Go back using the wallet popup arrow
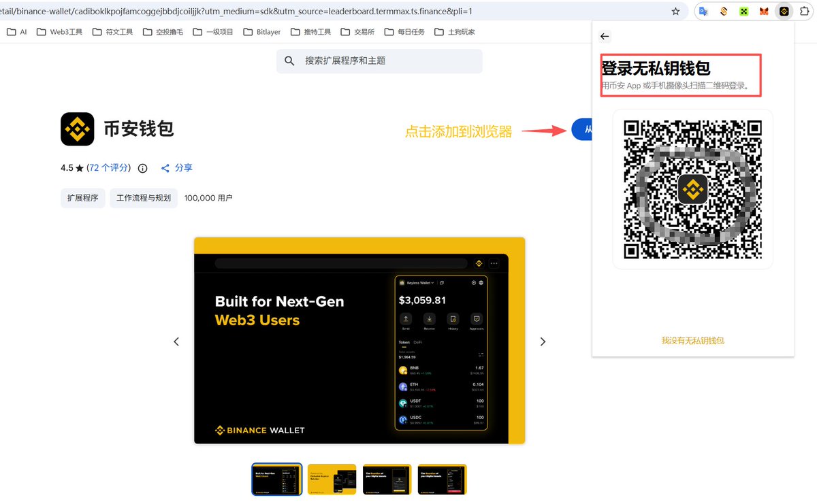This screenshot has height=504, width=817. (605, 37)
